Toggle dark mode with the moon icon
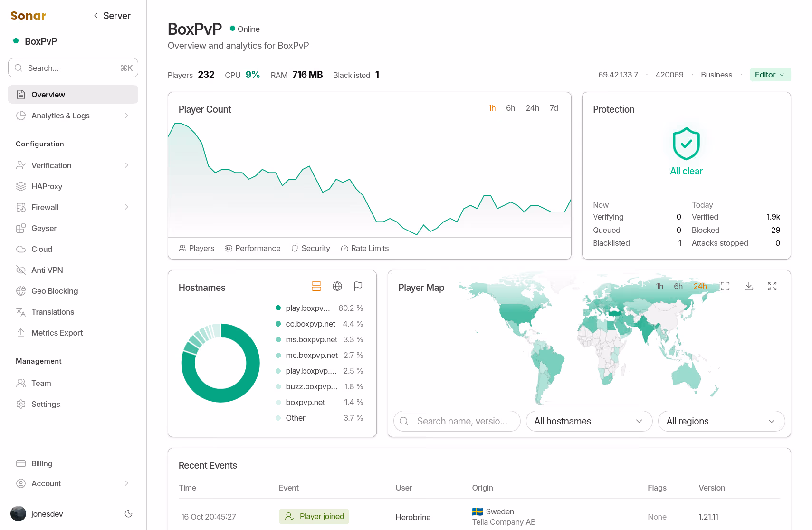Viewport: 812px width, 530px height. click(128, 514)
